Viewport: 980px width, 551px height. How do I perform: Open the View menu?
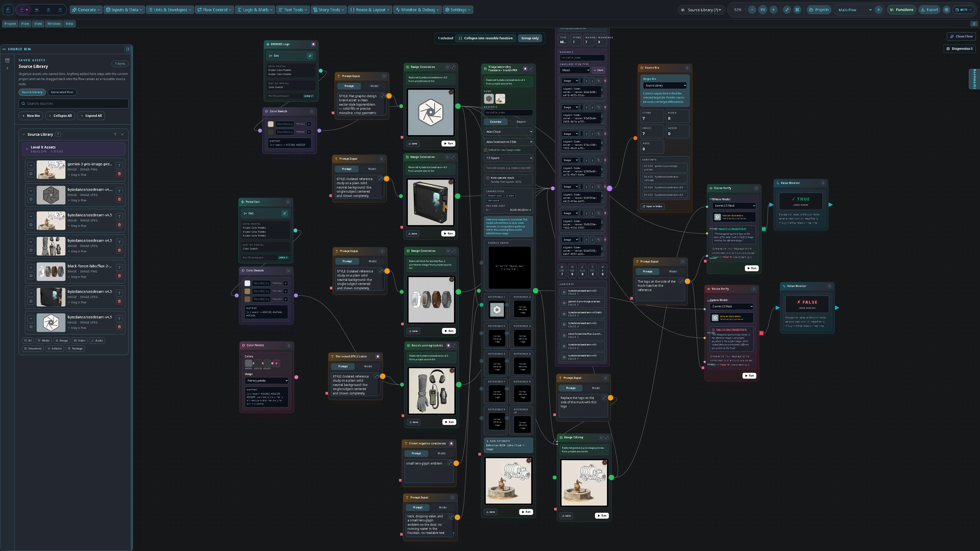[38, 23]
